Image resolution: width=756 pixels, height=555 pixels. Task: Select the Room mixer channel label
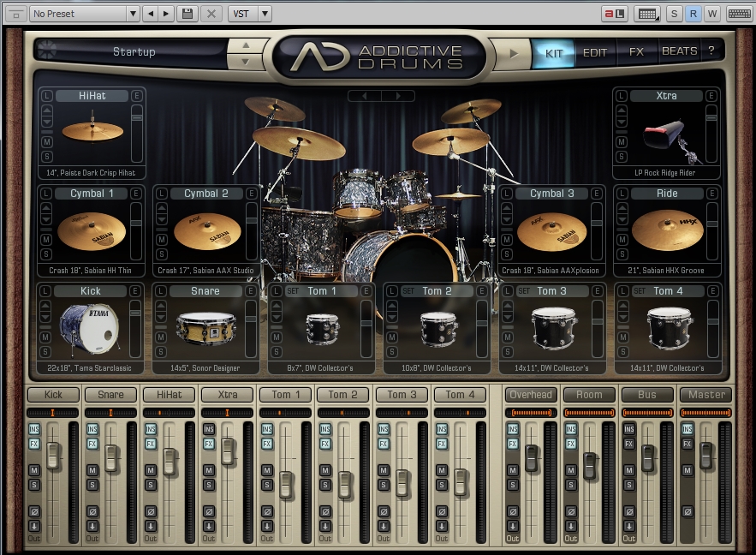click(x=589, y=395)
